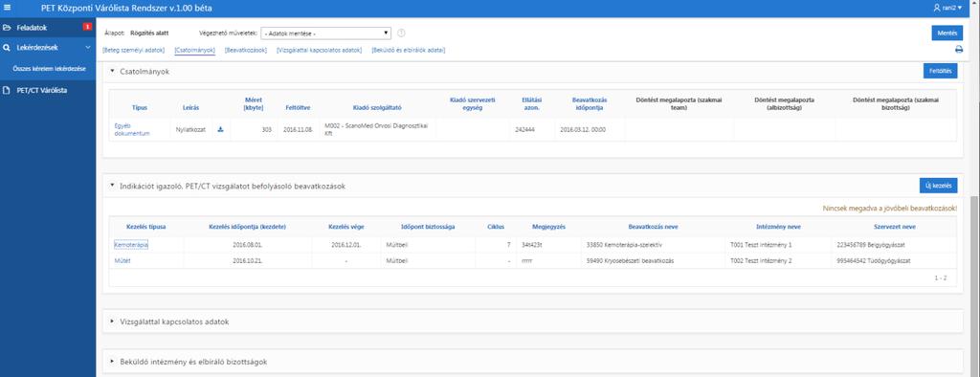Collapse the Csatolmányok section

[x=113, y=71]
